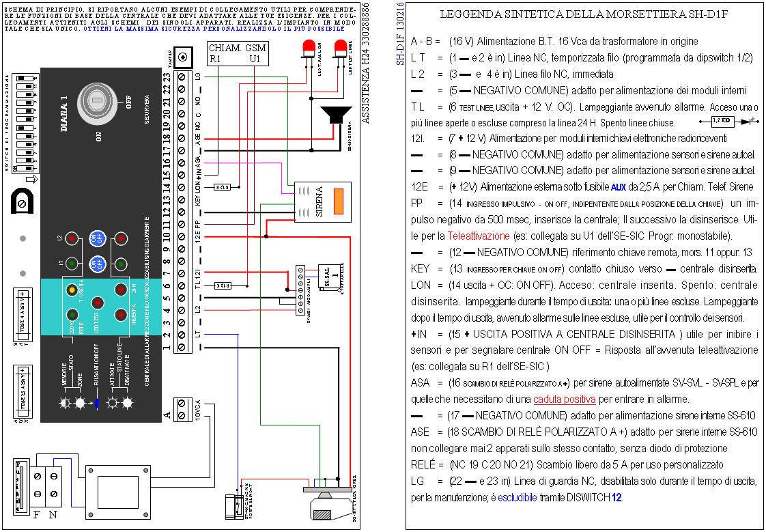766x532 pixels.
Task: Click the blue OTTIENI LA MASSIMA SICUREZZA header text
Action: tap(214, 28)
